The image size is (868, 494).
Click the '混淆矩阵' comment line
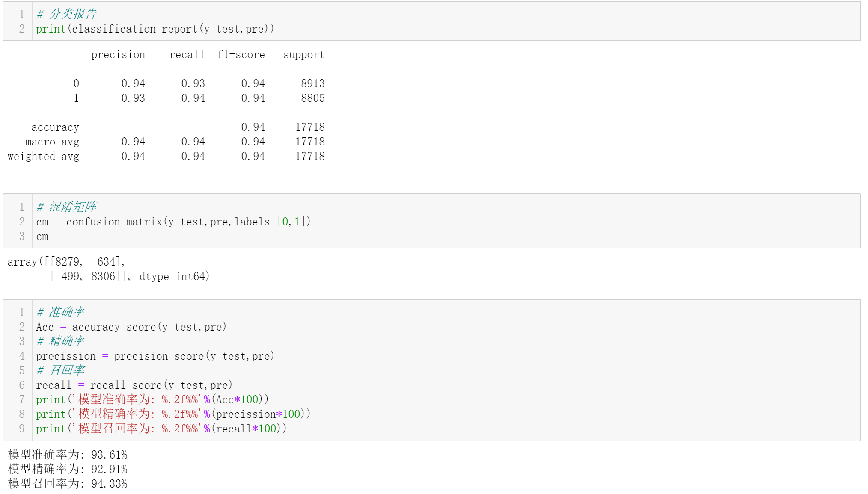click(66, 207)
